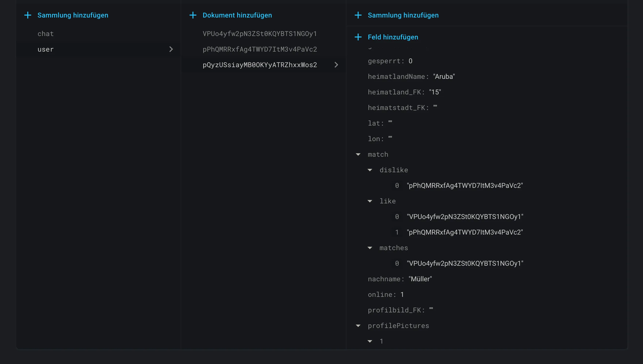The height and width of the screenshot is (364, 643).
Task: Click the heimatlandName value Aruba
Action: [444, 76]
